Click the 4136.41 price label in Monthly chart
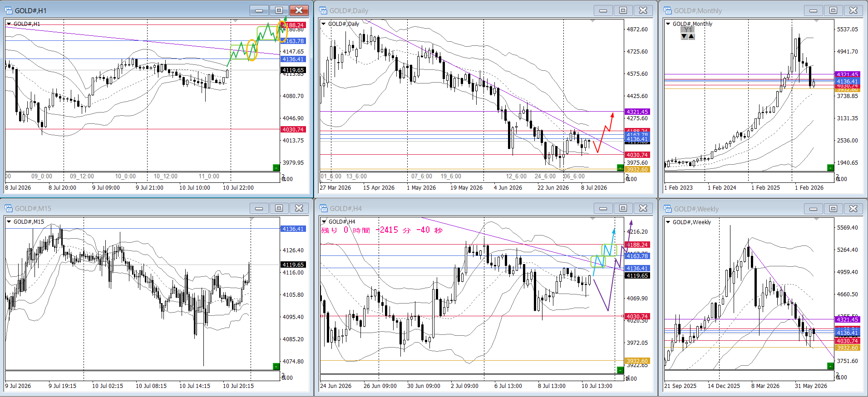 [847, 82]
